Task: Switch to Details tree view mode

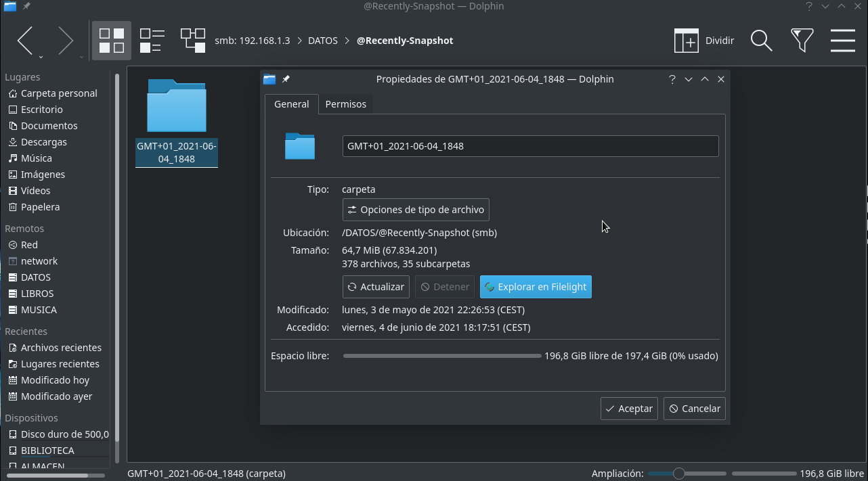Action: coord(193,41)
